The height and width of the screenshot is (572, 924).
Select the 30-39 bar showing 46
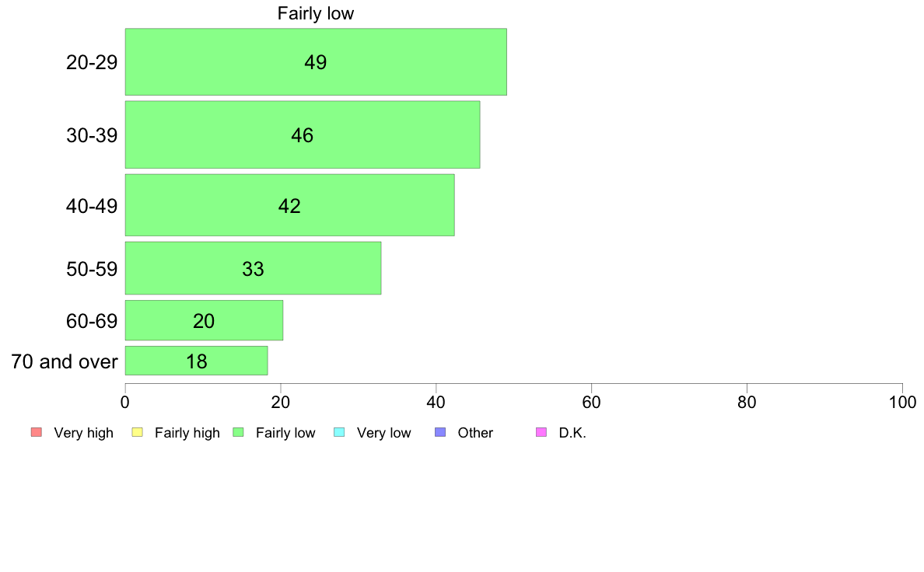click(x=303, y=135)
